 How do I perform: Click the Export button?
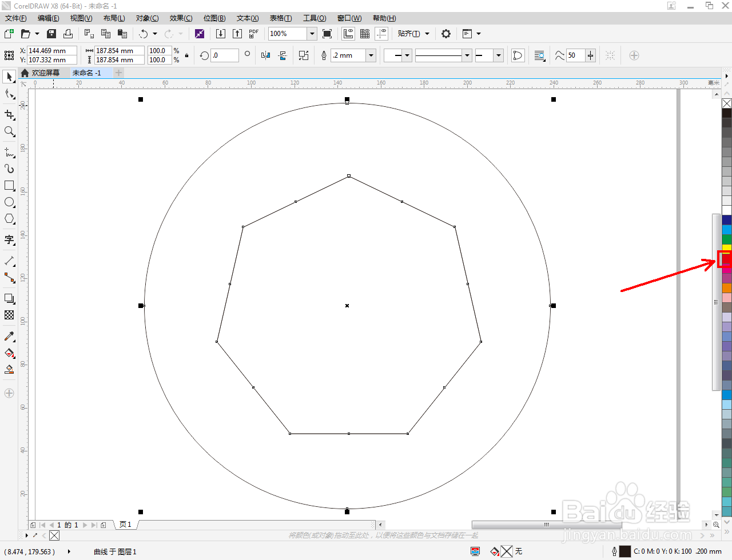tap(237, 34)
